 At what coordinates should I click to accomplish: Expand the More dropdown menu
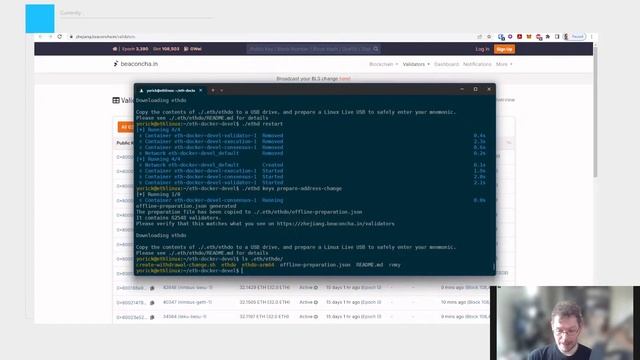(x=504, y=64)
